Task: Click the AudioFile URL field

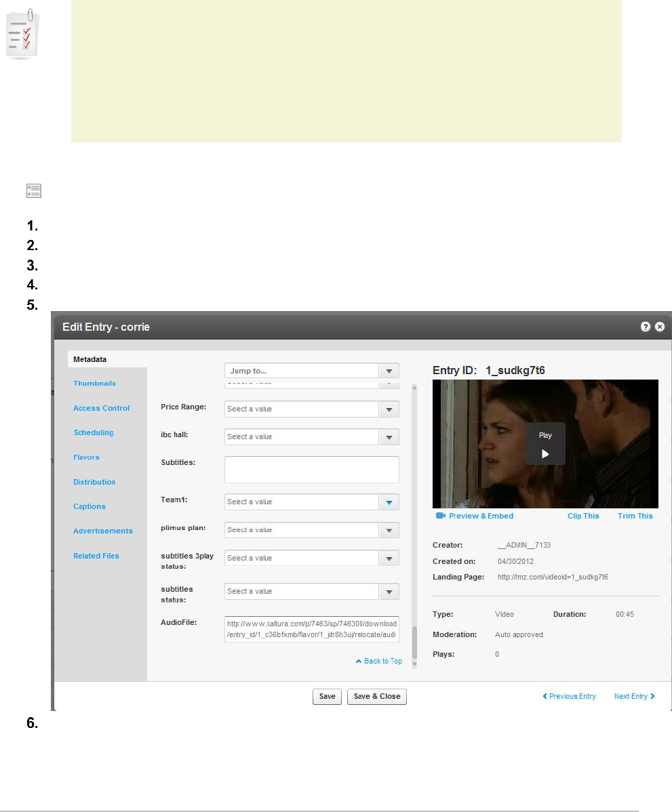Action: tap(311, 629)
